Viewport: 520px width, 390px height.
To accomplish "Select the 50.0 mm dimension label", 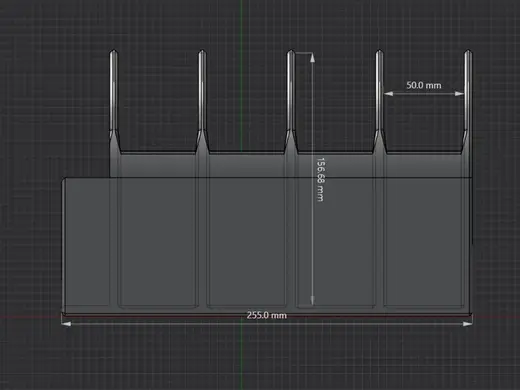I will point(424,85).
